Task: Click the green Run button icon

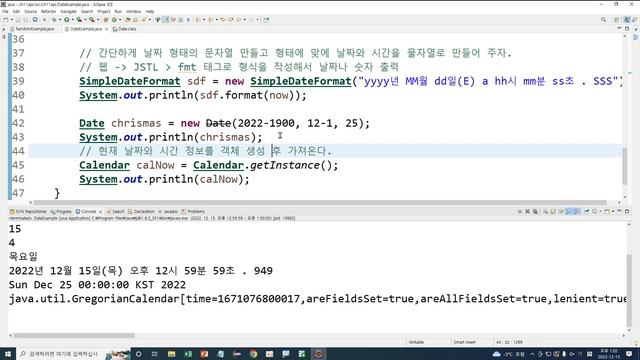Action: (67, 20)
